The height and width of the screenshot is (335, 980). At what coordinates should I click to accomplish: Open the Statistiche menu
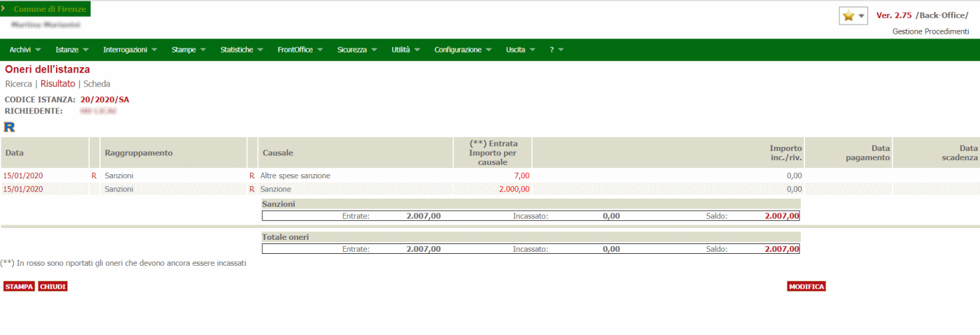click(x=241, y=50)
